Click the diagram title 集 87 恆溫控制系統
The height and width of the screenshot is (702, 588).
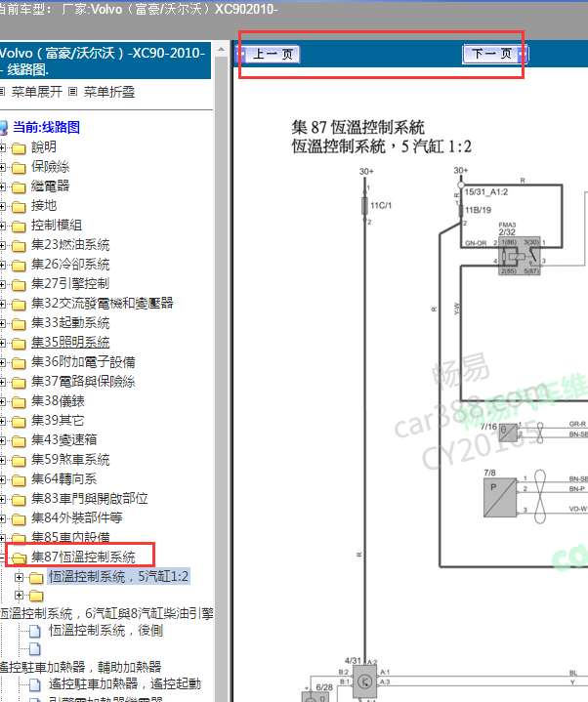pyautogui.click(x=357, y=127)
